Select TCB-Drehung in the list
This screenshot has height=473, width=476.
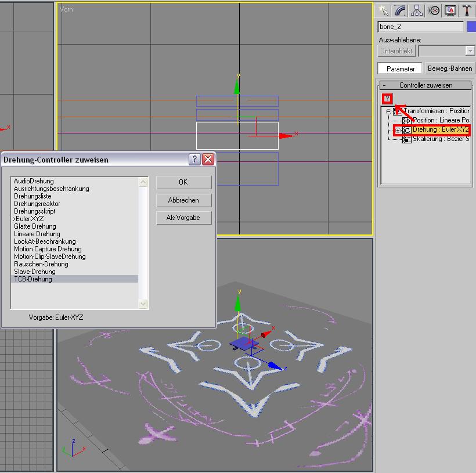(x=75, y=279)
